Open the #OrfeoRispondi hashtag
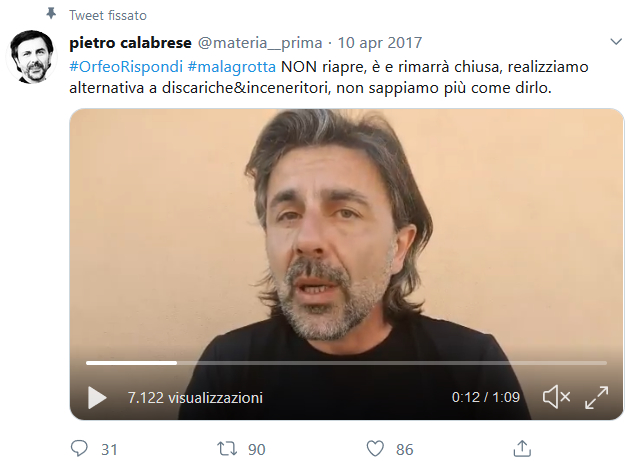 click(126, 67)
